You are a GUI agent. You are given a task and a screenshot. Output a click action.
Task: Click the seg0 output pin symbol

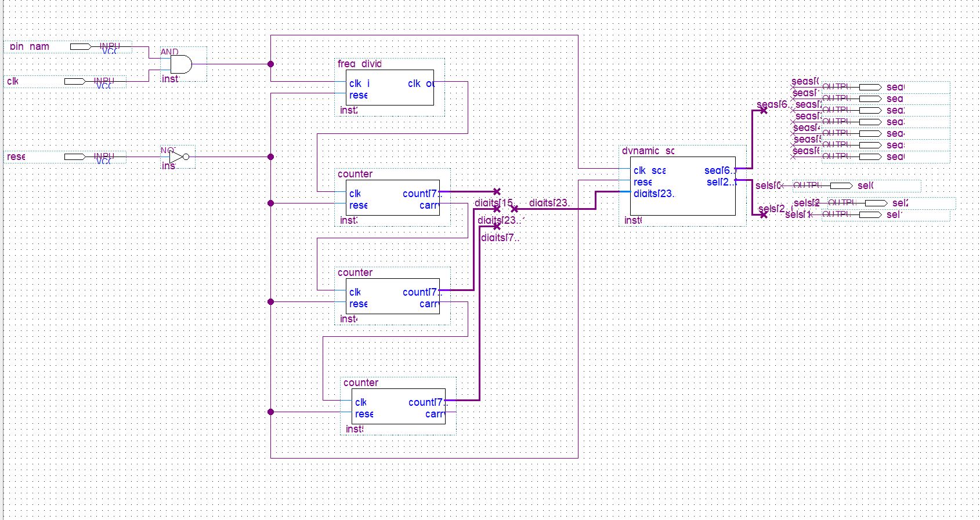click(x=870, y=87)
